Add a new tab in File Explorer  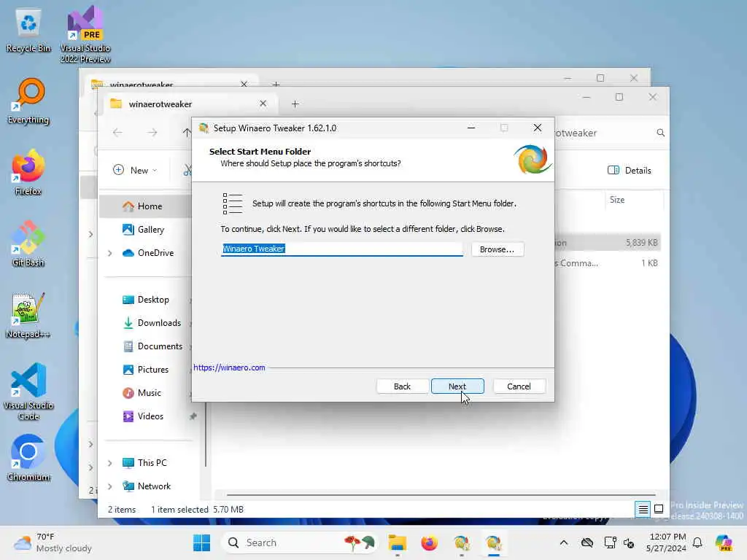pyautogui.click(x=295, y=104)
